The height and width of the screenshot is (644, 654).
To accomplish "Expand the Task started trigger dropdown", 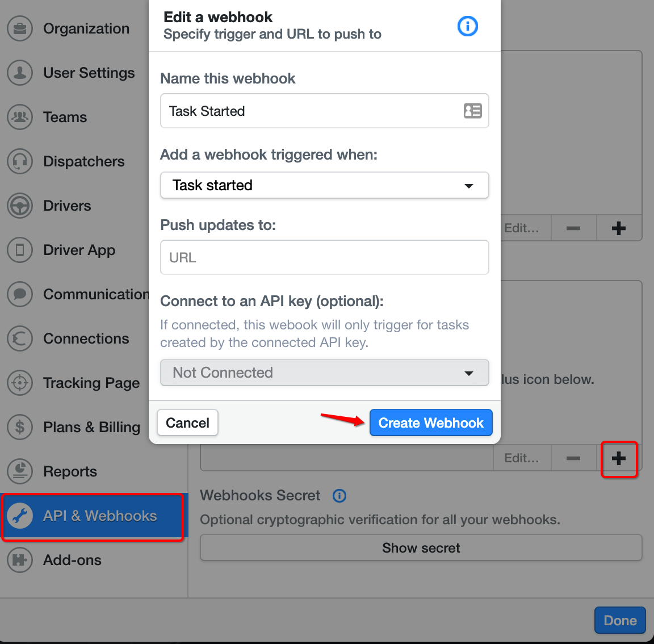I will click(x=325, y=185).
